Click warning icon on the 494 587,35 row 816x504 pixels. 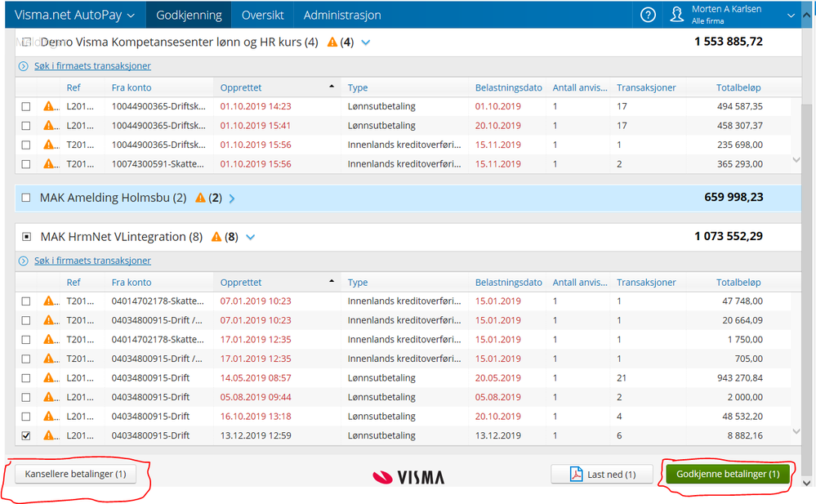49,106
